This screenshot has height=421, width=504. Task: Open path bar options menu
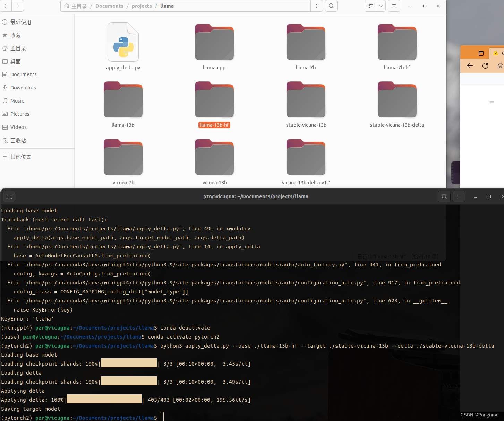[317, 6]
